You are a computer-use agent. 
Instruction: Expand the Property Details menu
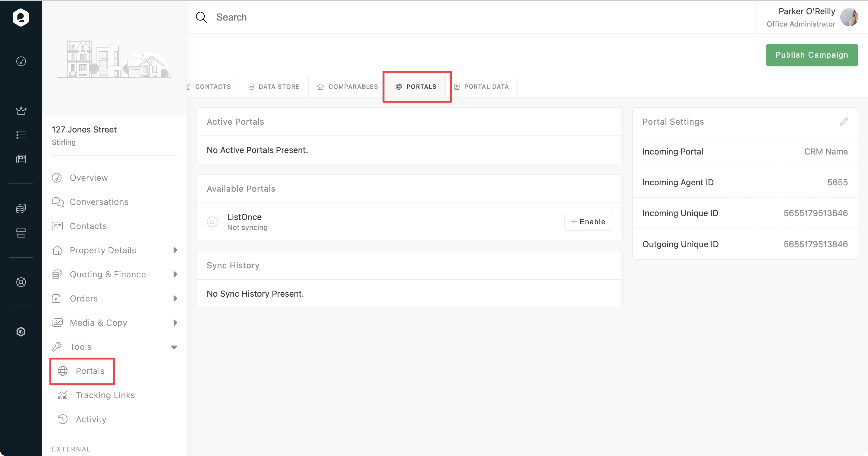175,250
